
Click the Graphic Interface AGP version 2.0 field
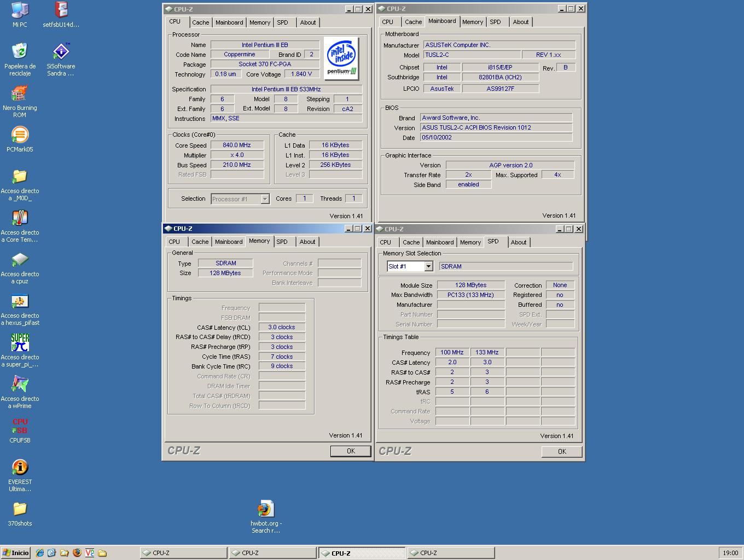510,165
